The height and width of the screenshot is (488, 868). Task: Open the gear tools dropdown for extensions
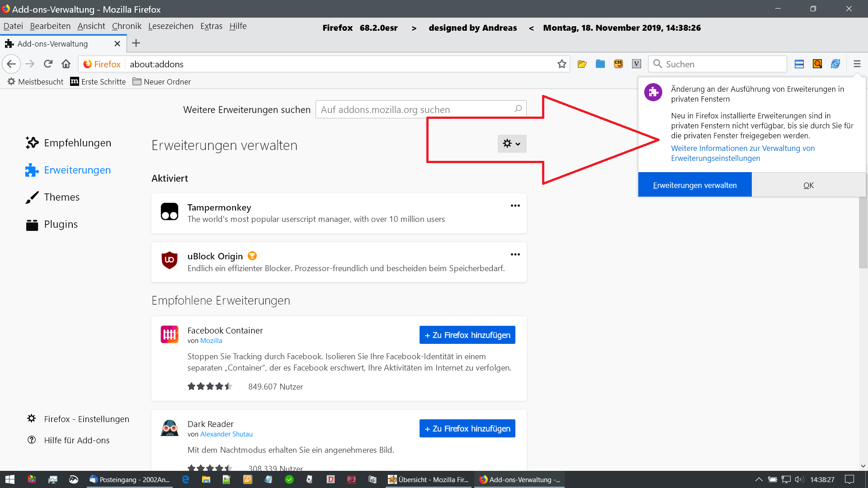tap(512, 144)
